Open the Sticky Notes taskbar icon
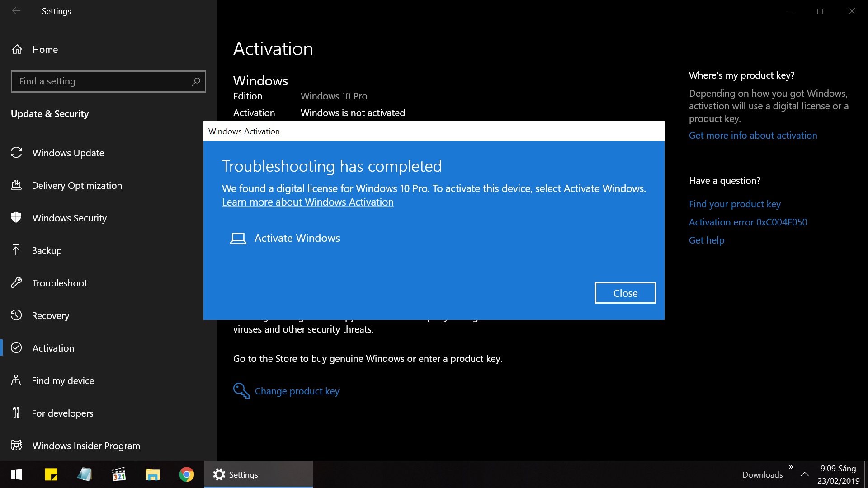868x488 pixels. [51, 474]
